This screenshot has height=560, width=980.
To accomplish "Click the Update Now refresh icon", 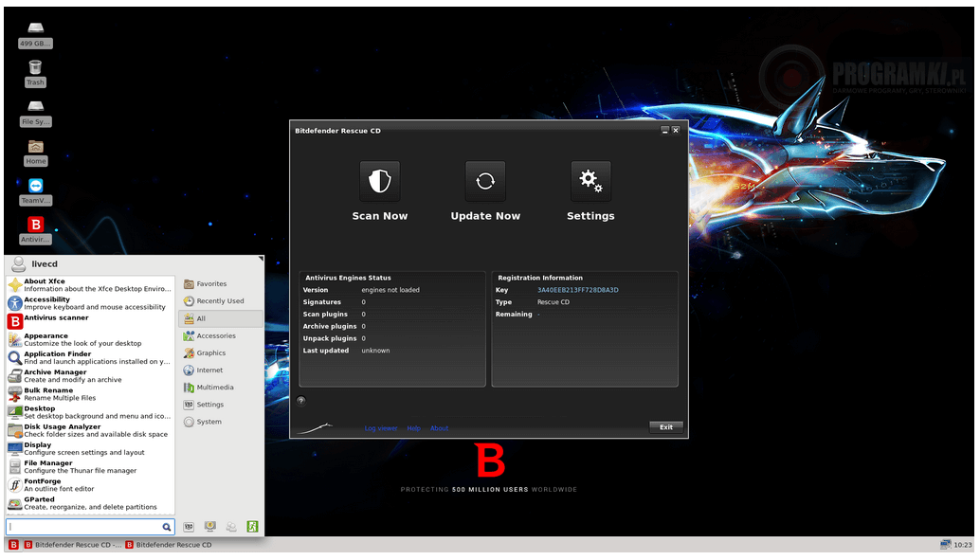I will tap(485, 181).
